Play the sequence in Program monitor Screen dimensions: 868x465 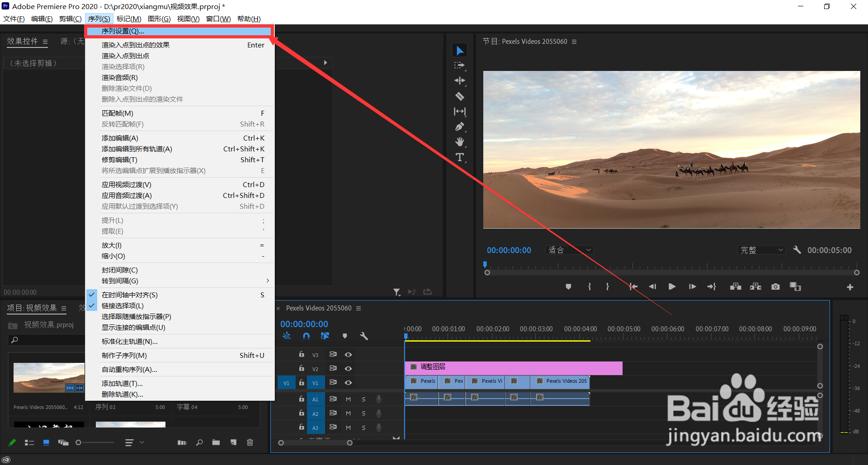672,287
